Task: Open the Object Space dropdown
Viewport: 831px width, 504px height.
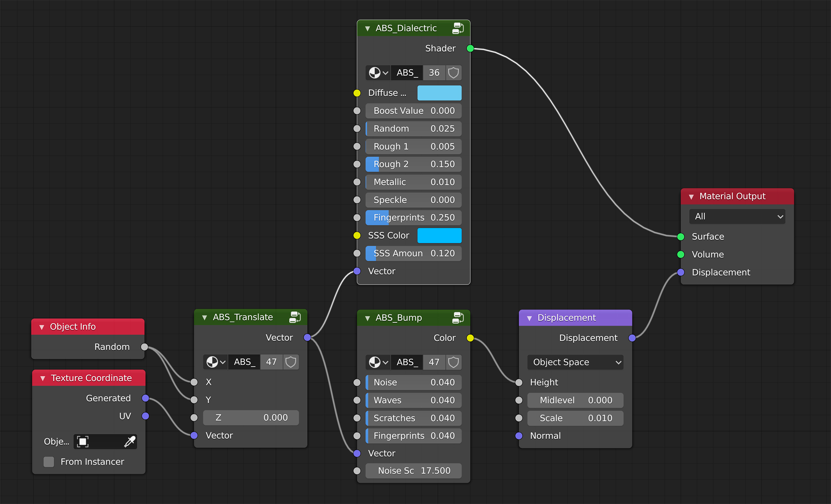Action: [x=576, y=362]
